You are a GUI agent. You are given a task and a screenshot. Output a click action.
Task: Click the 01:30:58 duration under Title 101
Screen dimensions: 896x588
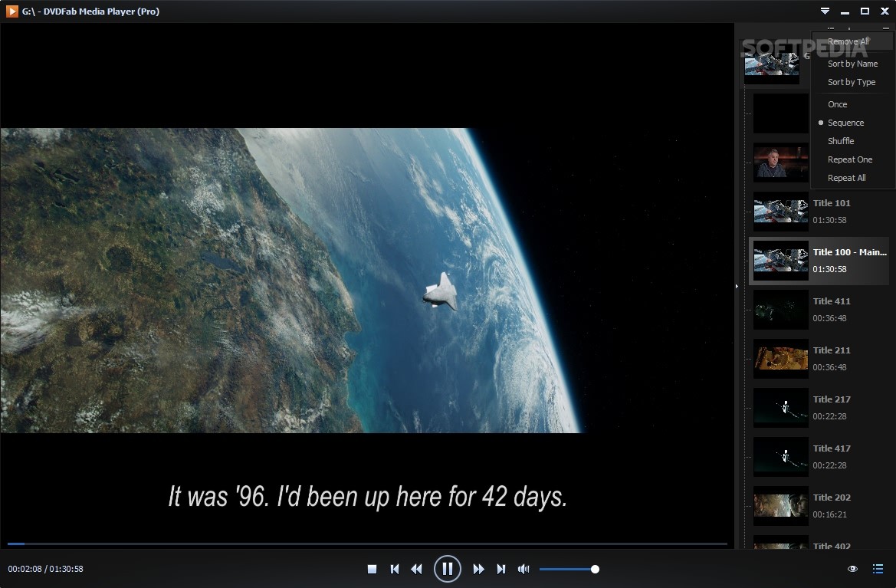pos(830,220)
